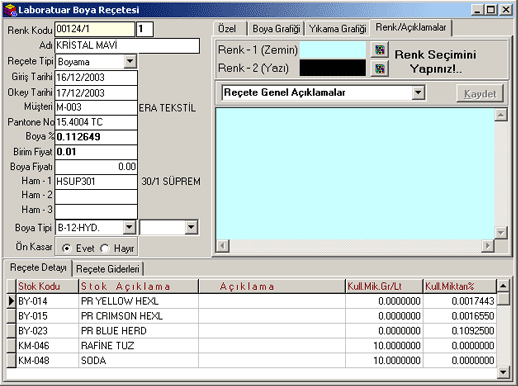Viewport: 518px width, 386px height.
Task: Select the KM-046 stock code cell
Action: 47,346
